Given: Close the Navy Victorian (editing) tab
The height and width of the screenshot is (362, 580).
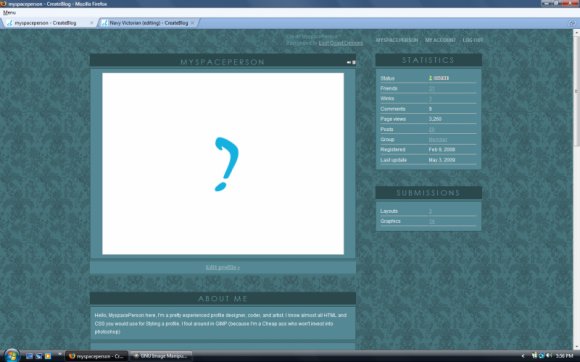Looking at the screenshot, I should [192, 23].
